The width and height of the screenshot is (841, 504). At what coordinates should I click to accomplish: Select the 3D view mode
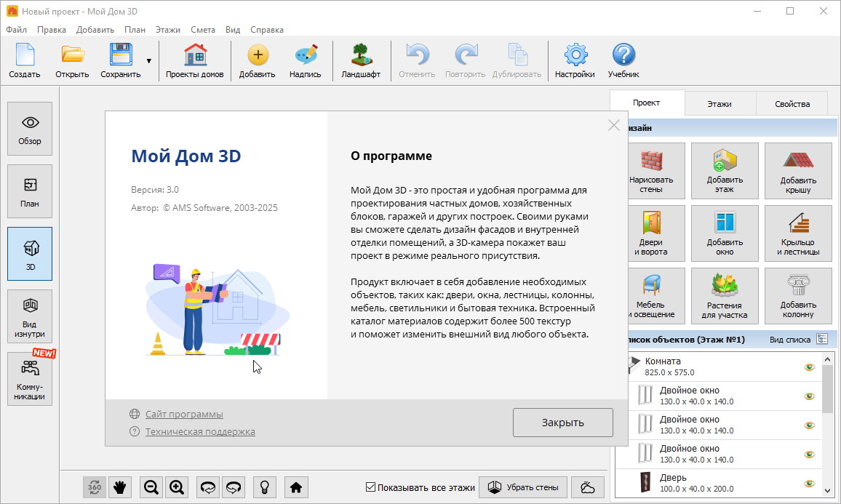pos(30,254)
